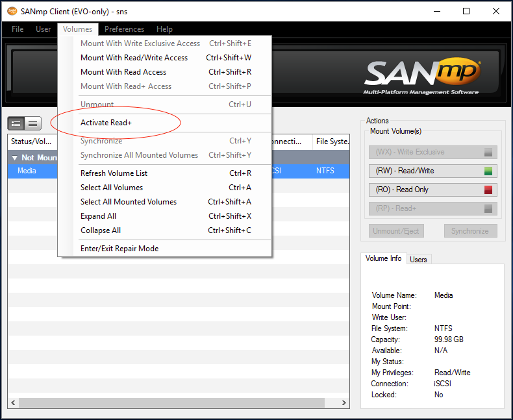Switch to compact list view icon

pyautogui.click(x=32, y=123)
